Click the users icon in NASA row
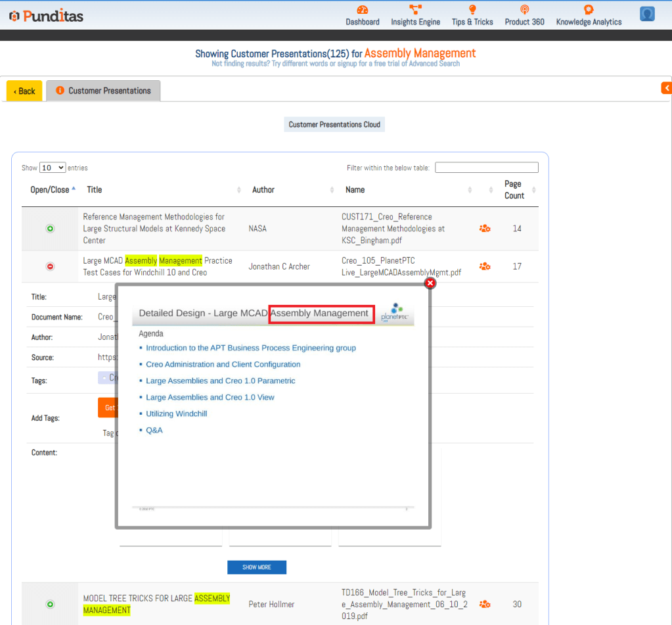The width and height of the screenshot is (672, 625). pos(485,229)
